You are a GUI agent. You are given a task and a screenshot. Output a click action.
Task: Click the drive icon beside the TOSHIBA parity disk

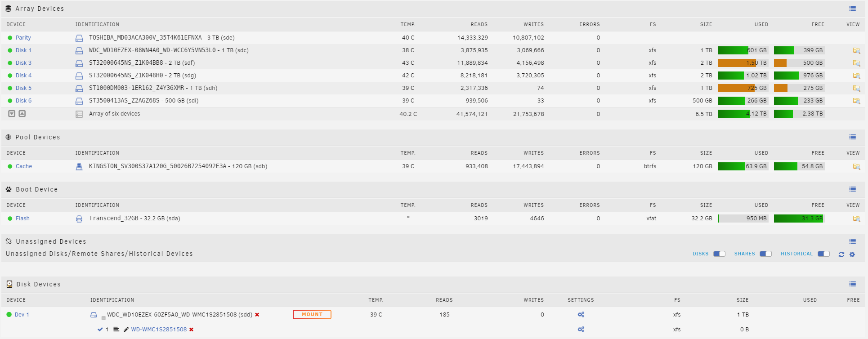79,38
